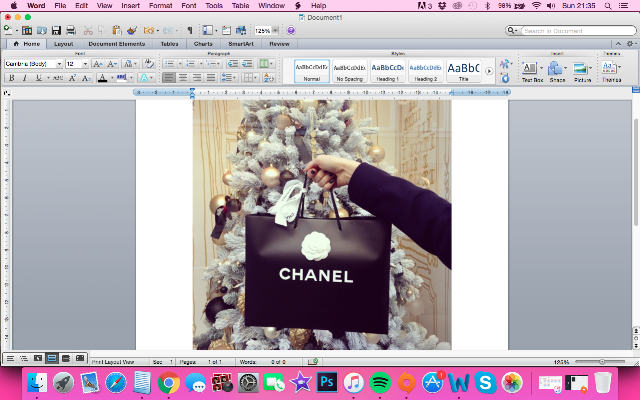Screen dimensions: 640x400
Task: Insert a Text Box from ribbon
Action: click(x=532, y=71)
